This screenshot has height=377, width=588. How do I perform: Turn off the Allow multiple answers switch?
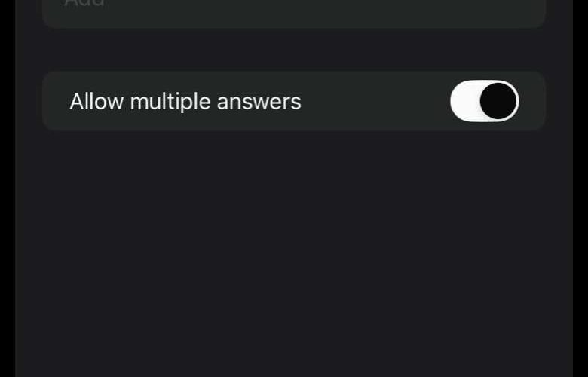click(484, 101)
